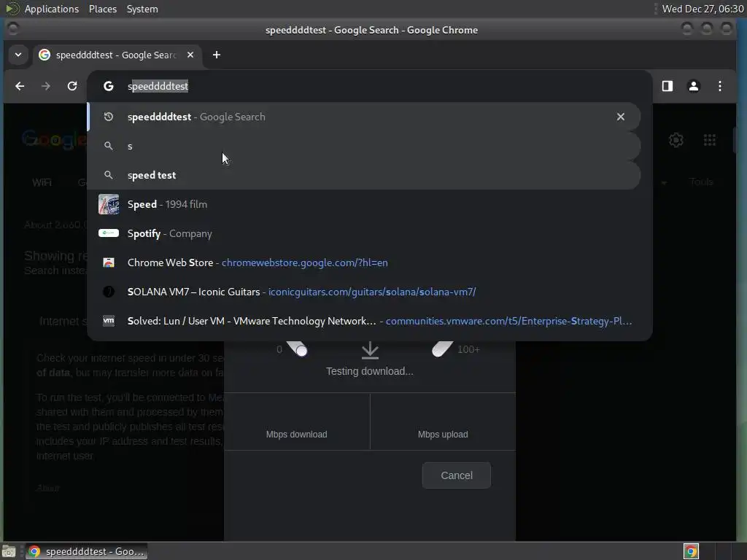Select the WiFi search filter
747x560 pixels.
point(42,182)
